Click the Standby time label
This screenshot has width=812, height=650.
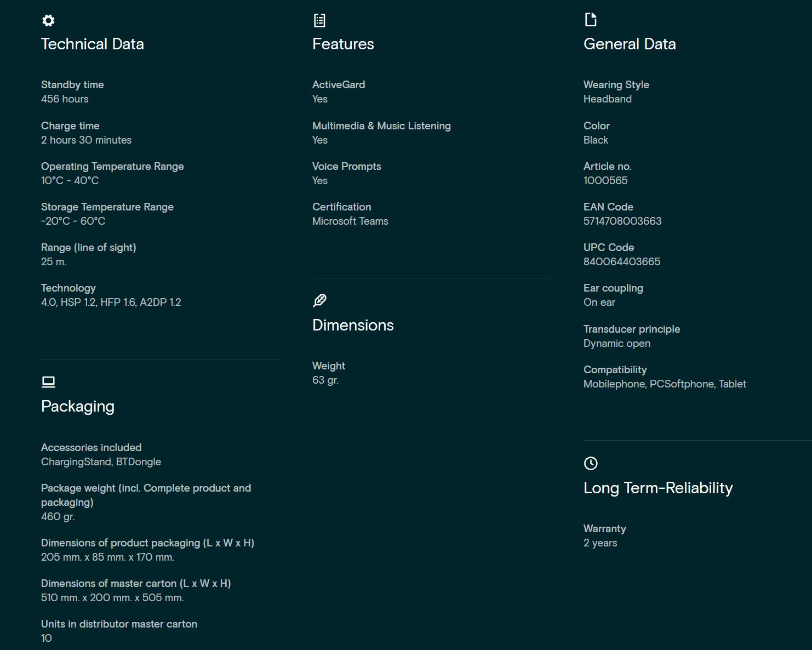[72, 85]
